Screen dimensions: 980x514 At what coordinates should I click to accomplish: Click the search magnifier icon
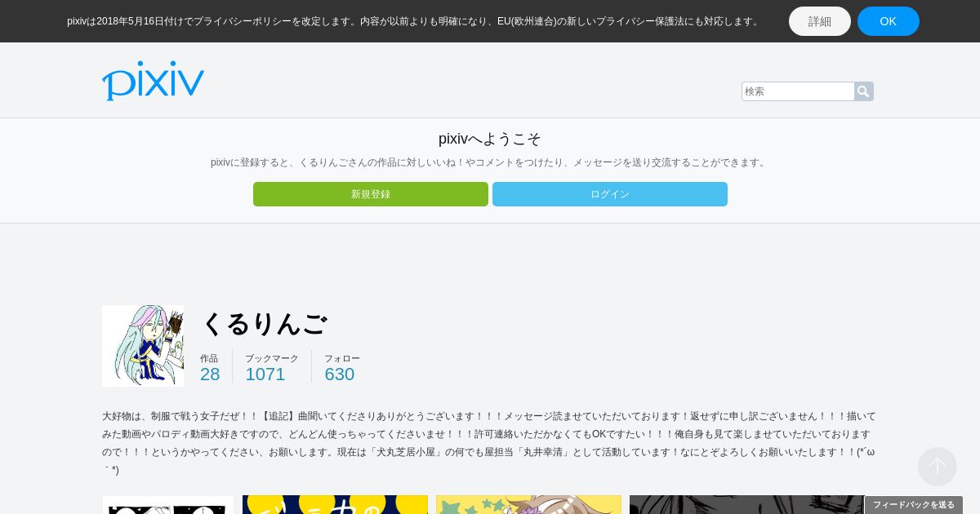[x=863, y=91]
